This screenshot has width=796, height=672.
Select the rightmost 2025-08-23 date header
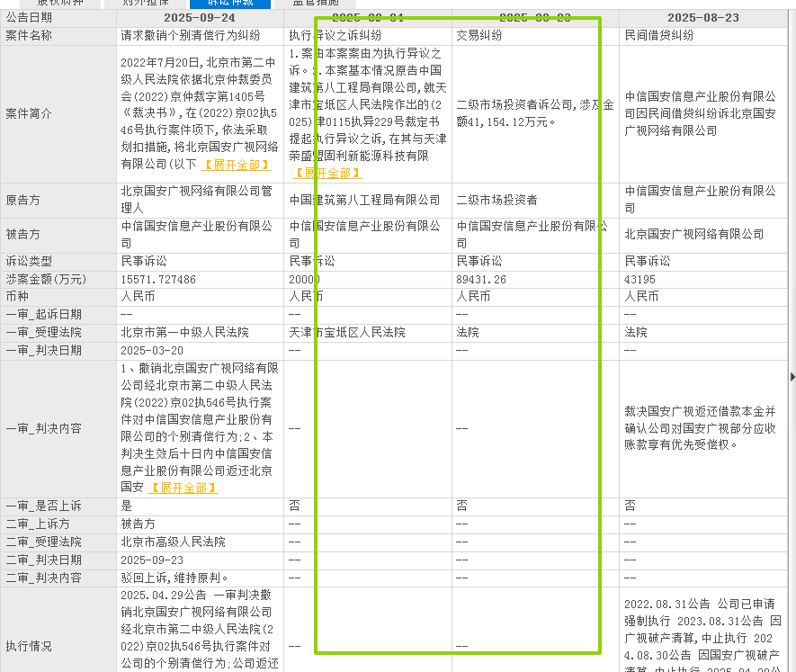point(703,18)
